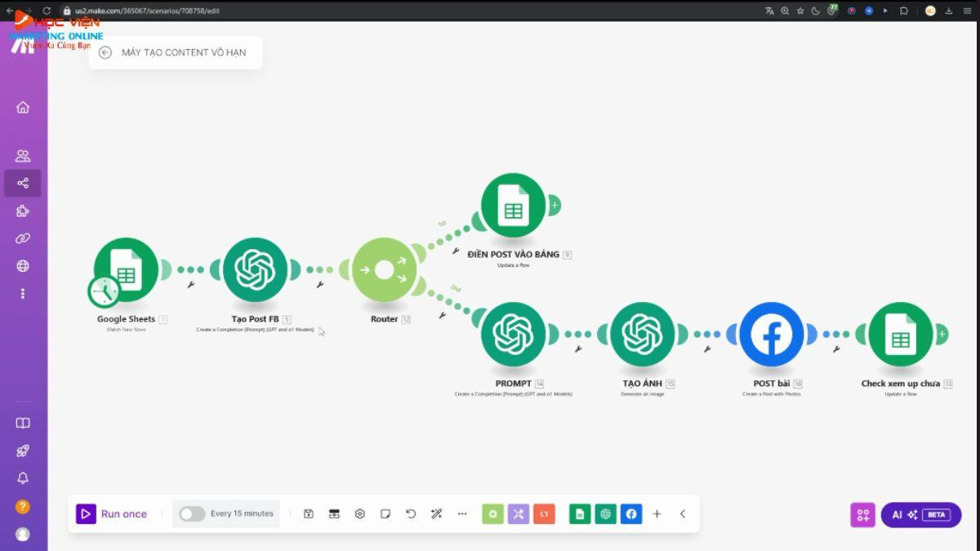Open the Templates puzzle icon in sidebar
980x551 pixels.
[x=23, y=211]
